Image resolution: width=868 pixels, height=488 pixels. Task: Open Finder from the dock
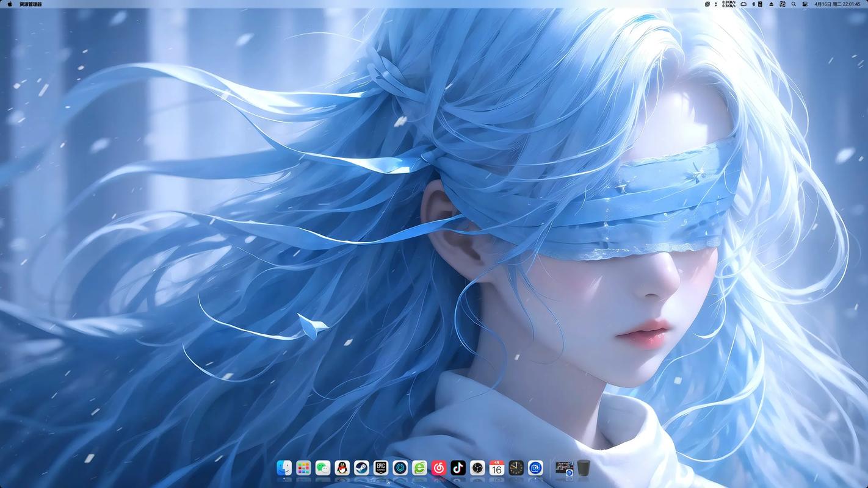284,468
